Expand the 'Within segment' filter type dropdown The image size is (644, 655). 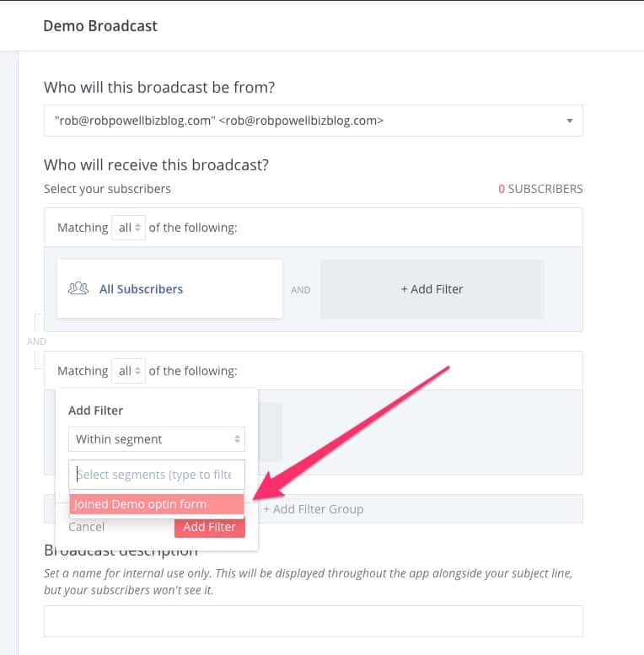157,439
